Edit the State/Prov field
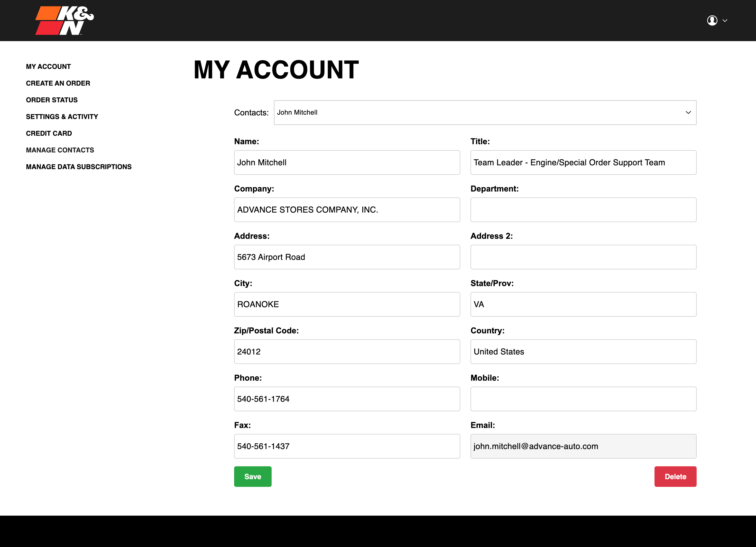 pyautogui.click(x=583, y=304)
